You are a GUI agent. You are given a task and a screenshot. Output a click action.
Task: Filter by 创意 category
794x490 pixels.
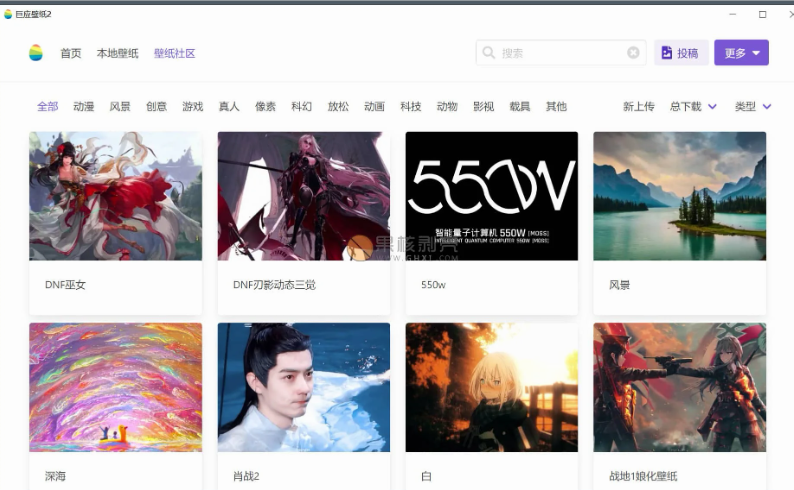pyautogui.click(x=156, y=106)
